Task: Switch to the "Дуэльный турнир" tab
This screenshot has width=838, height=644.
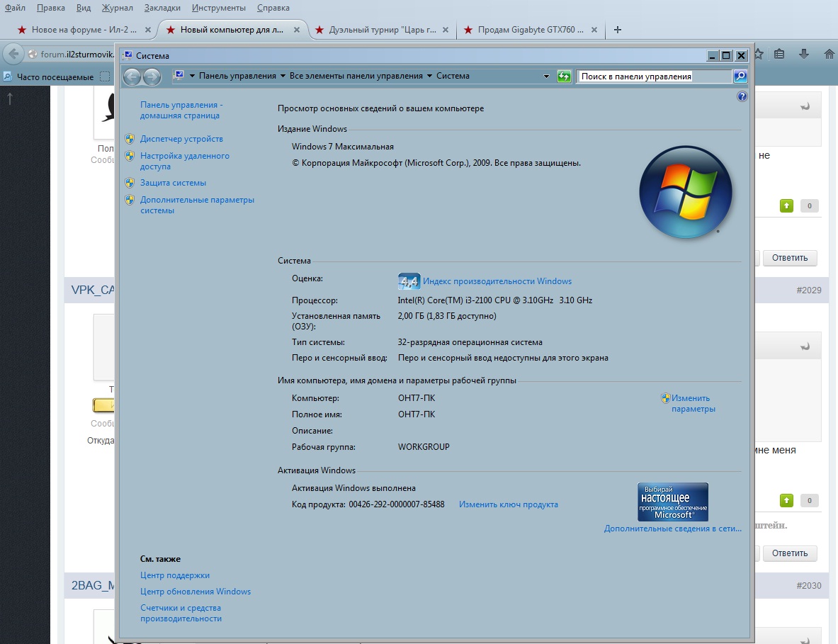Action: (382, 30)
